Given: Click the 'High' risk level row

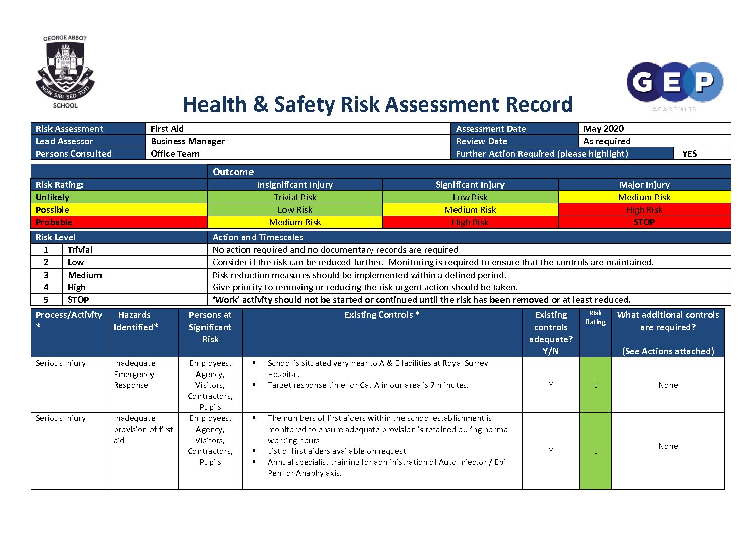Looking at the screenshot, I should pos(381,287).
